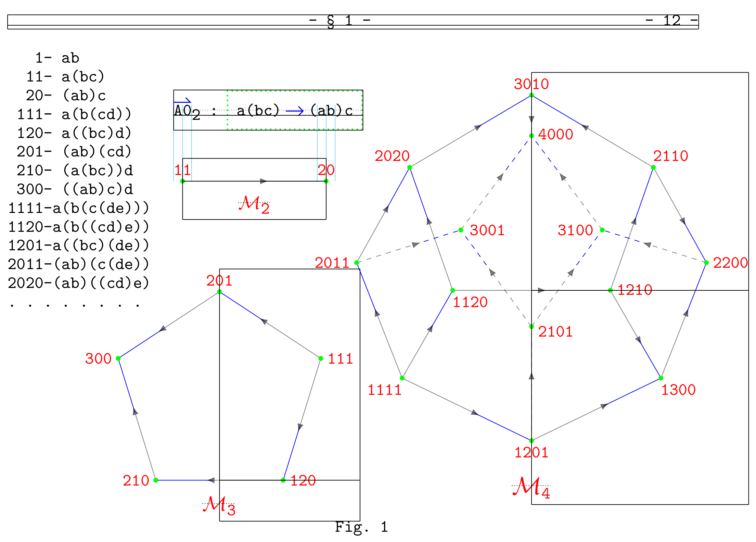This screenshot has width=756, height=542.
Task: Click the list entry '120- a((bc)d)'
Action: coord(74,134)
